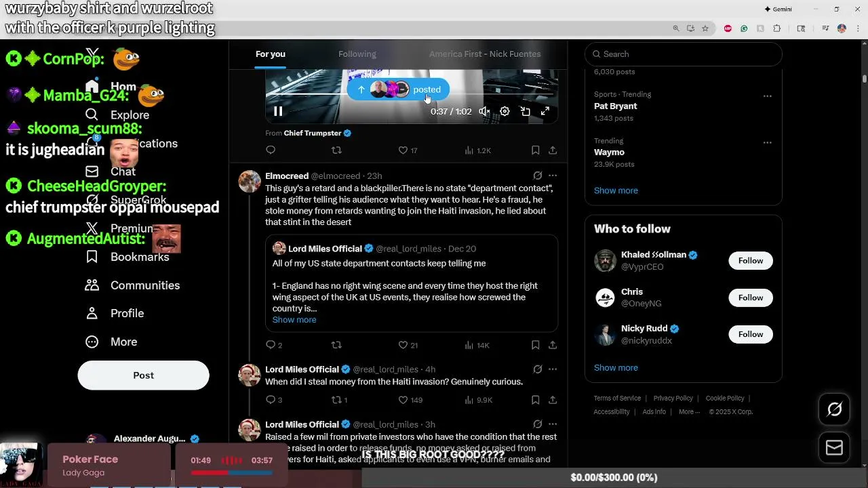Enter video fullscreen mode
This screenshot has width=868, height=488.
pyautogui.click(x=545, y=111)
